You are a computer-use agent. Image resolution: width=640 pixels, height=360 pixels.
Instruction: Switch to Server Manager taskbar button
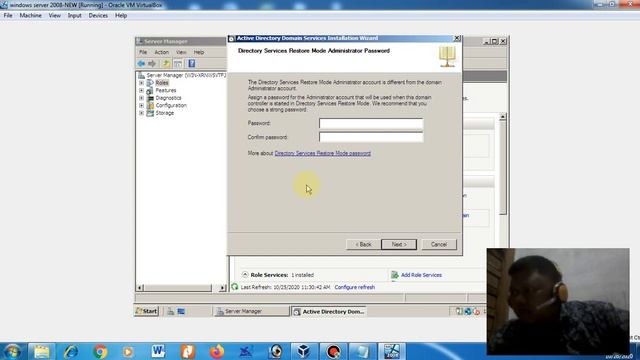pos(251,311)
